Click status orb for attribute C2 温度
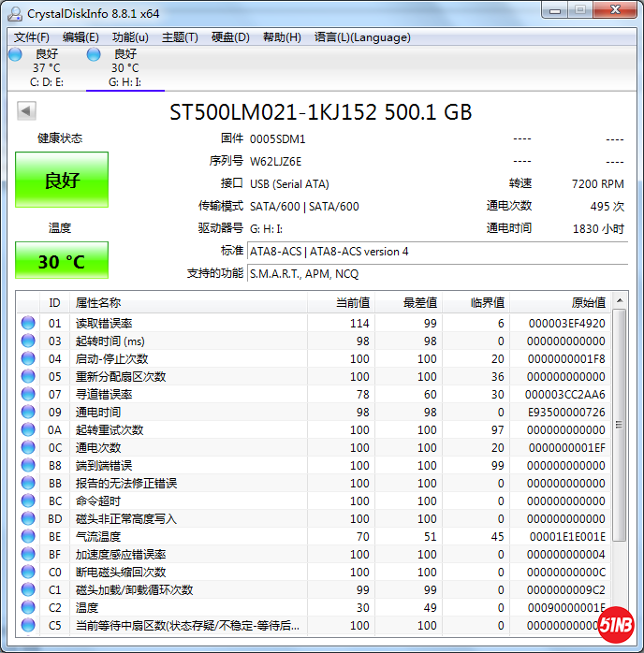644x653 pixels. (x=28, y=608)
